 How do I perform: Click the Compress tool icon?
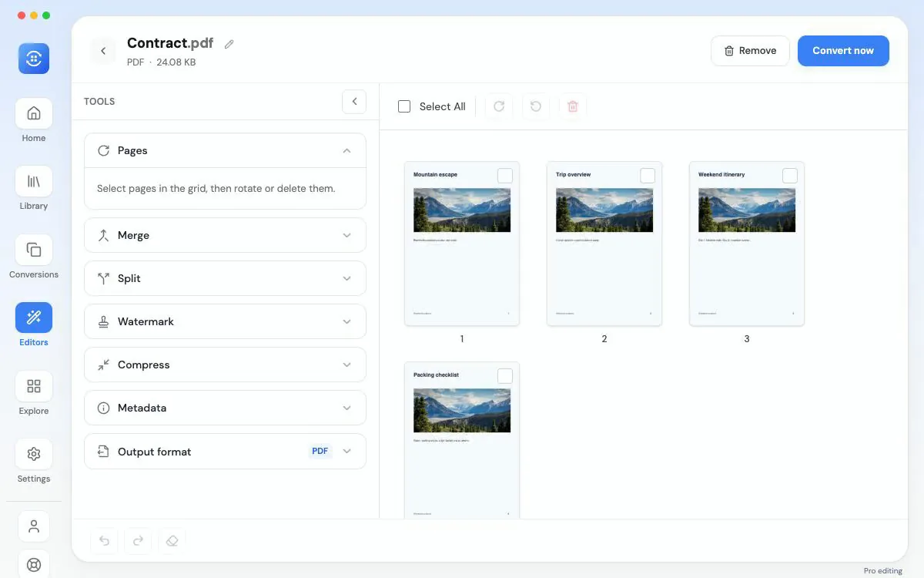(103, 365)
